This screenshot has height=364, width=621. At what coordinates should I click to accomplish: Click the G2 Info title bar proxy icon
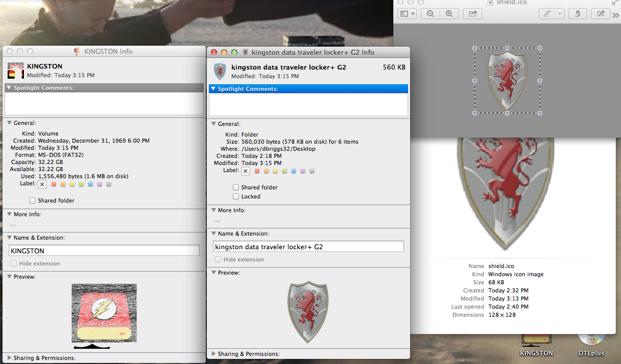[x=245, y=52]
